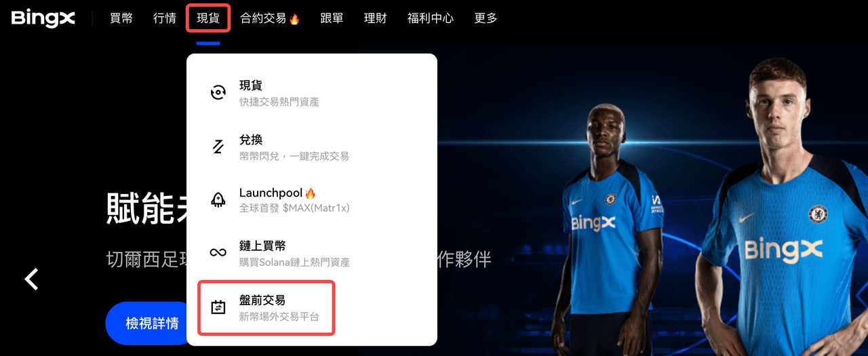868x356 pixels.
Task: Click the infinity icon for 鏈上買幣
Action: tap(218, 253)
